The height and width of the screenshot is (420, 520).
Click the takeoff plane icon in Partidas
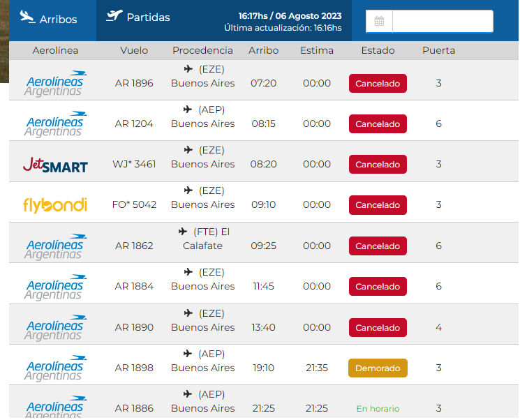114,15
